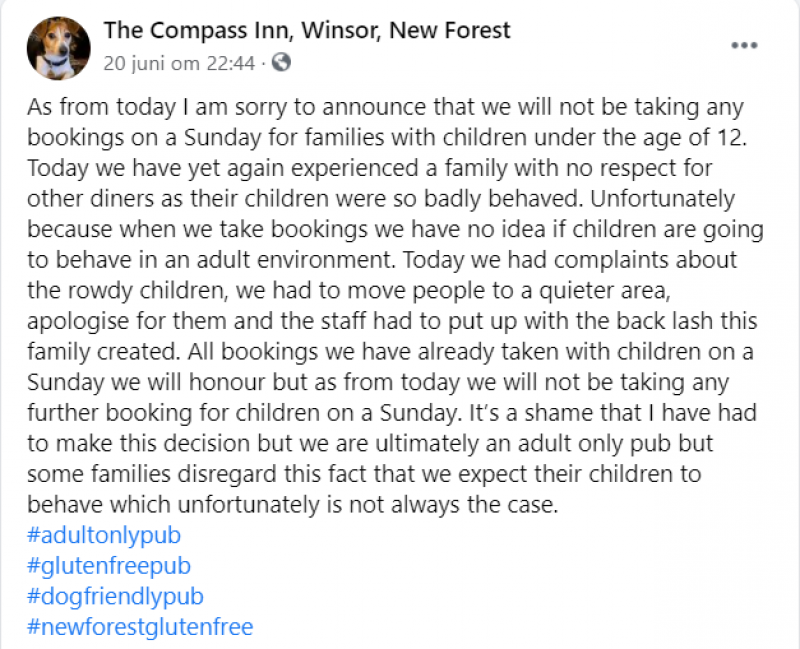Follow the #glutenfreepub hashtag link
This screenshot has width=800, height=649.
[109, 566]
